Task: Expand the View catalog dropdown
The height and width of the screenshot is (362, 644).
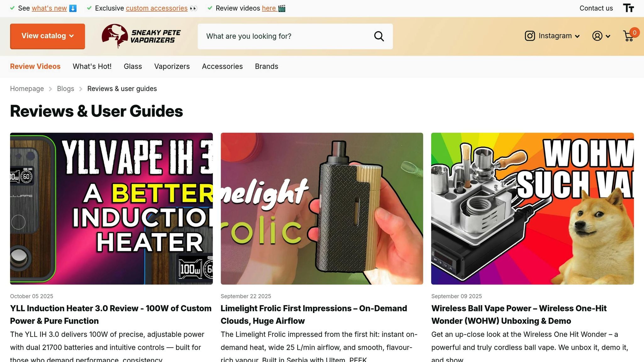Action: [47, 36]
